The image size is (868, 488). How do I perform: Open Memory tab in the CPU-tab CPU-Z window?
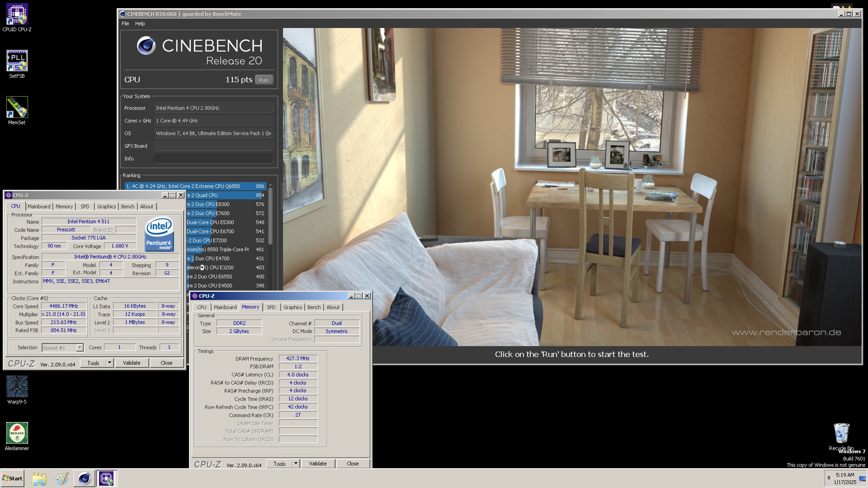pos(64,206)
